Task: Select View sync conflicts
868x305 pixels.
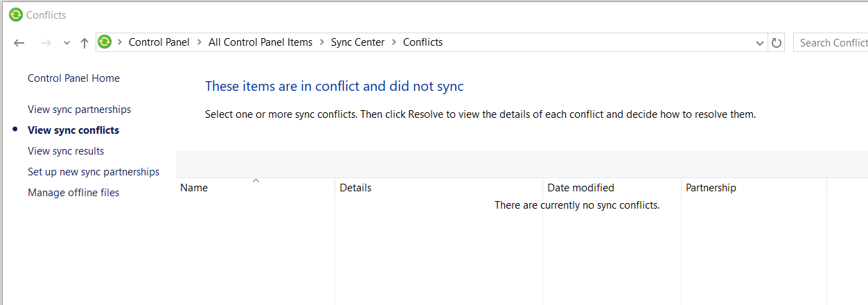Action: tap(73, 130)
